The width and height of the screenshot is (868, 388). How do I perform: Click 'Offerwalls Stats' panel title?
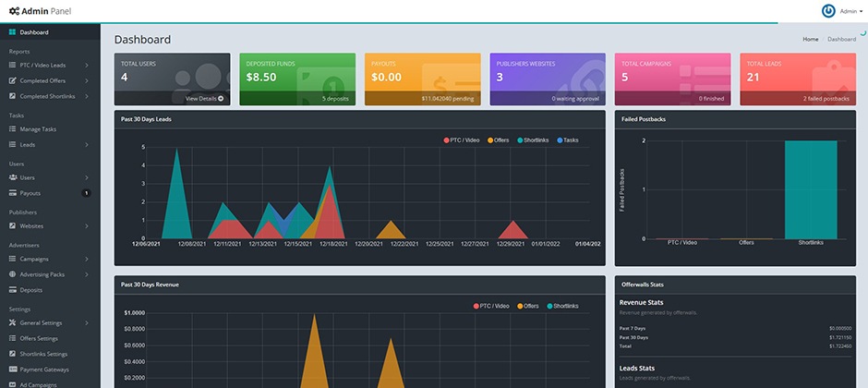[x=643, y=285]
